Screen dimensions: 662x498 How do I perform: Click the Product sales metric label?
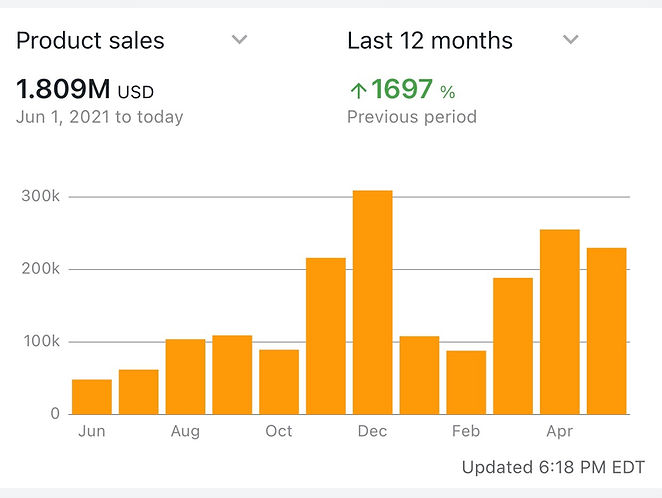[x=90, y=41]
